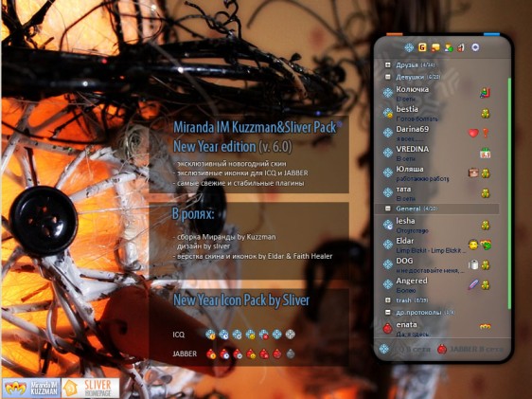Click the green client icon beside тата

click(x=486, y=193)
